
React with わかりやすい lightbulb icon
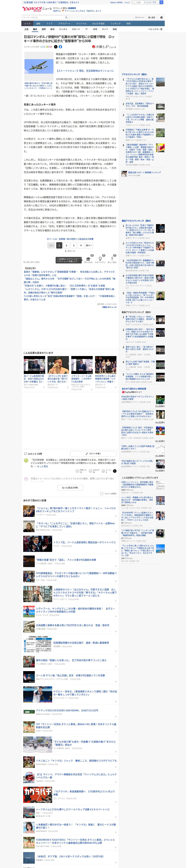click(x=100, y=259)
